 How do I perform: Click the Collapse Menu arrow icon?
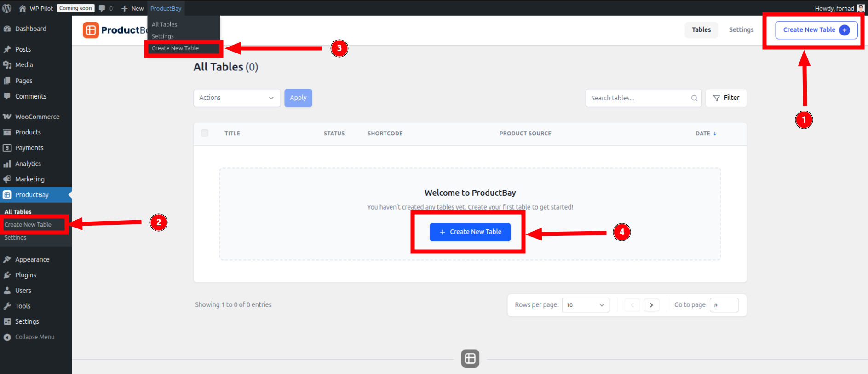[7, 337]
